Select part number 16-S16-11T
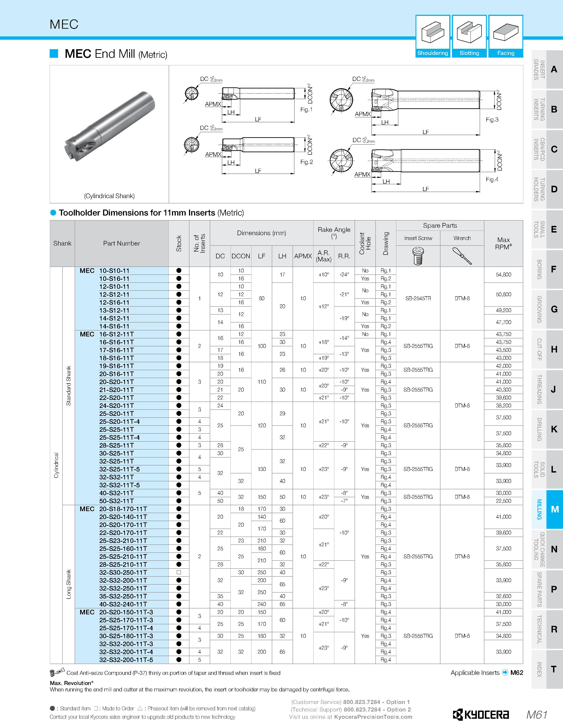 click(x=116, y=342)
